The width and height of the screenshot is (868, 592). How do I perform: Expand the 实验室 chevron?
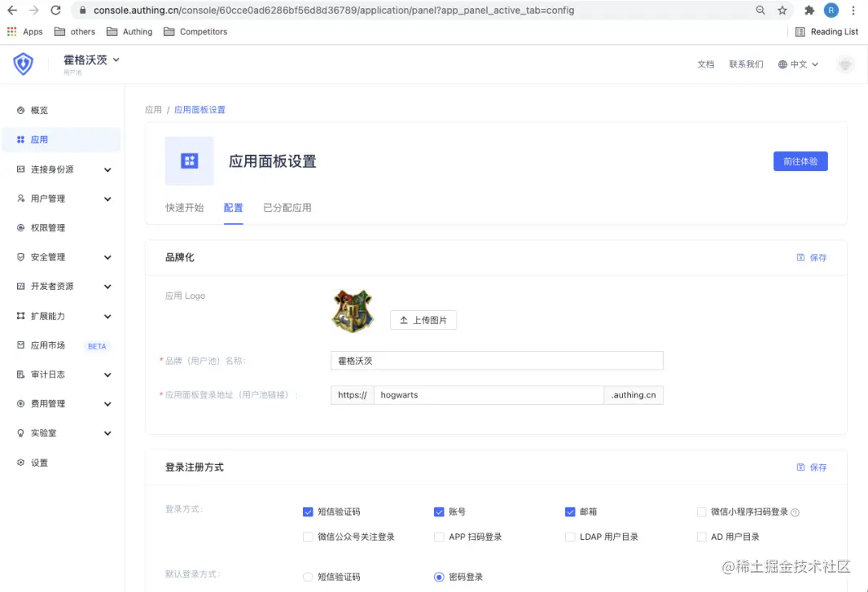pos(108,434)
